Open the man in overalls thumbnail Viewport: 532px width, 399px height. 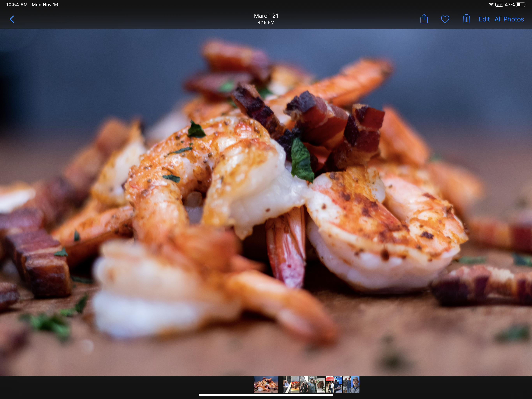coord(312,385)
